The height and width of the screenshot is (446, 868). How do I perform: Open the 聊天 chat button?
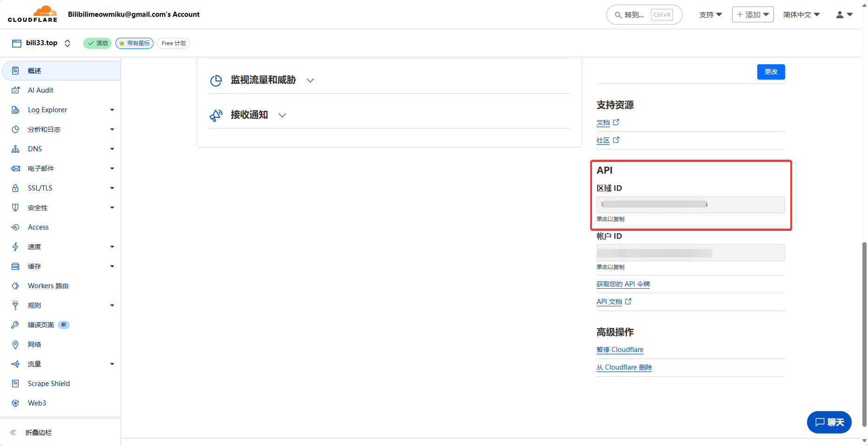coord(829,422)
